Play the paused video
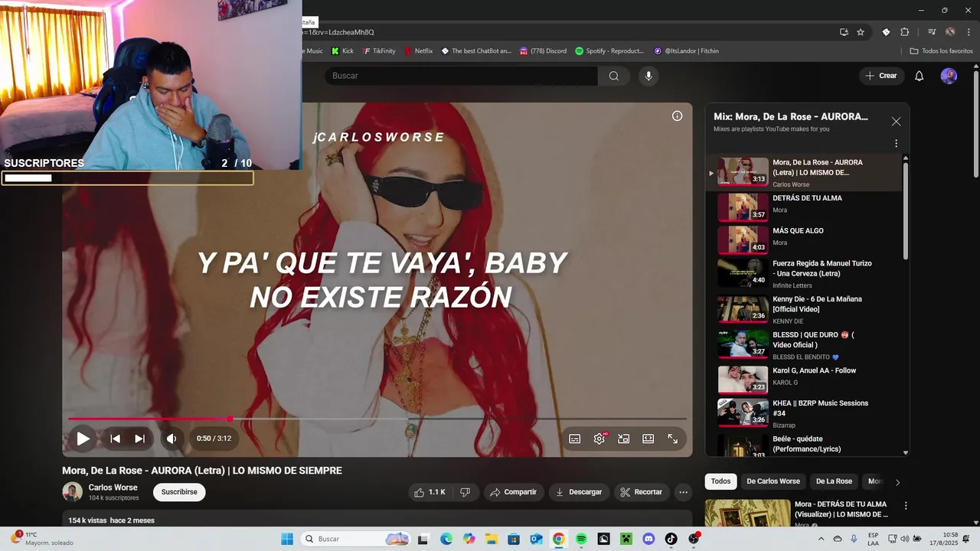 tap(83, 439)
